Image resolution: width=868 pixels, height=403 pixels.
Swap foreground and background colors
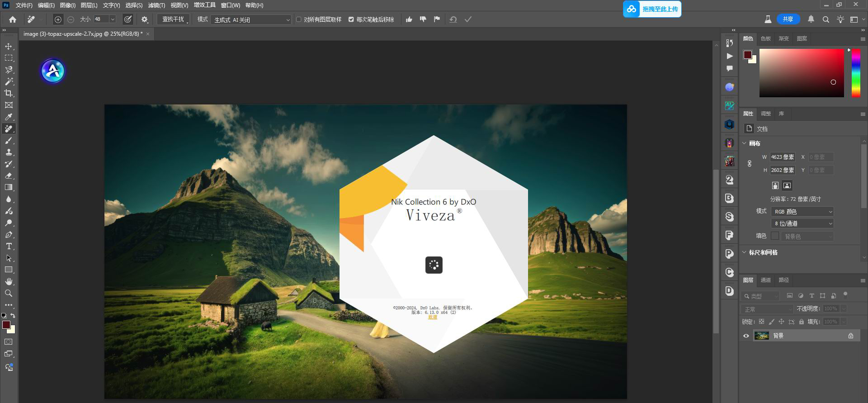point(13,316)
